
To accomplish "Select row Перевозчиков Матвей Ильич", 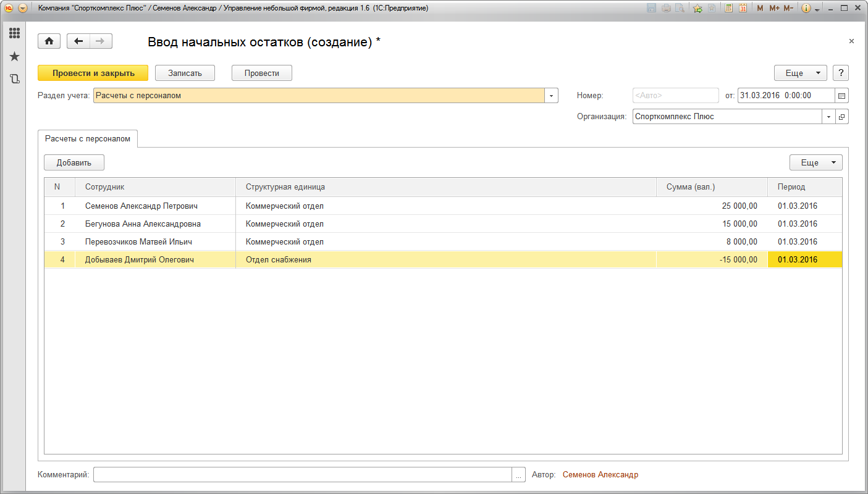I will coord(443,241).
